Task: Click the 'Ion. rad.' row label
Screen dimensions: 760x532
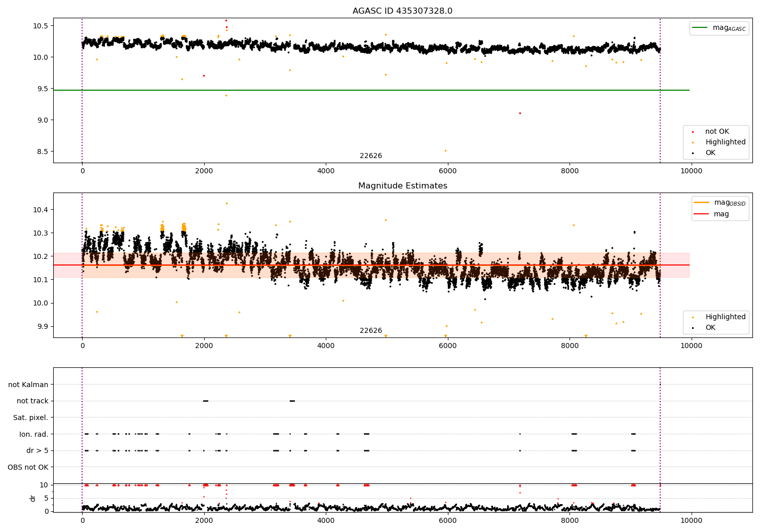Action: 34,434
